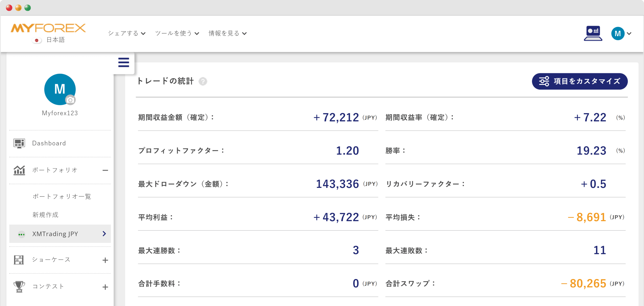The height and width of the screenshot is (306, 644).
Task: Select the +7.22 期間収益率 value
Action: 590,117
